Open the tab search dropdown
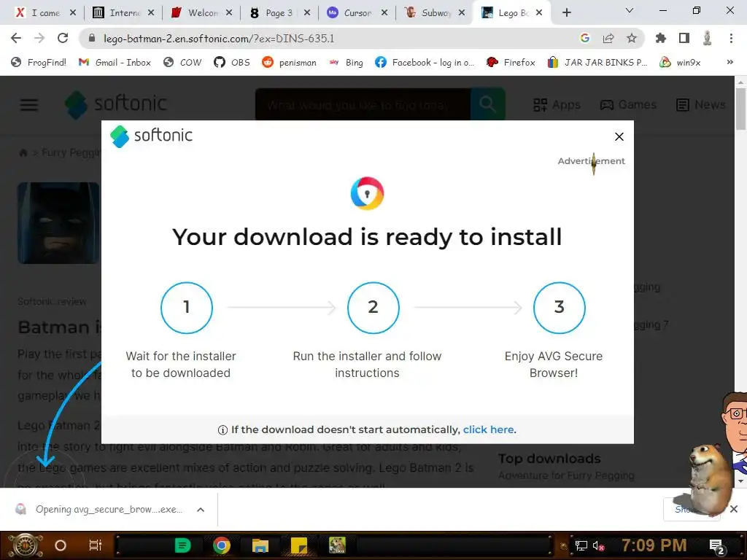This screenshot has width=747, height=560. point(630,10)
